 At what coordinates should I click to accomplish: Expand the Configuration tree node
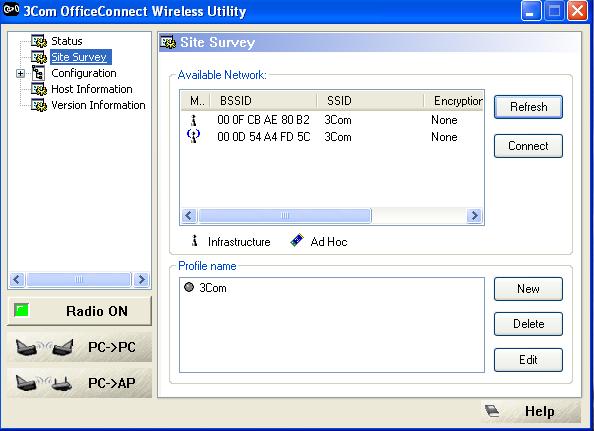[x=20, y=73]
